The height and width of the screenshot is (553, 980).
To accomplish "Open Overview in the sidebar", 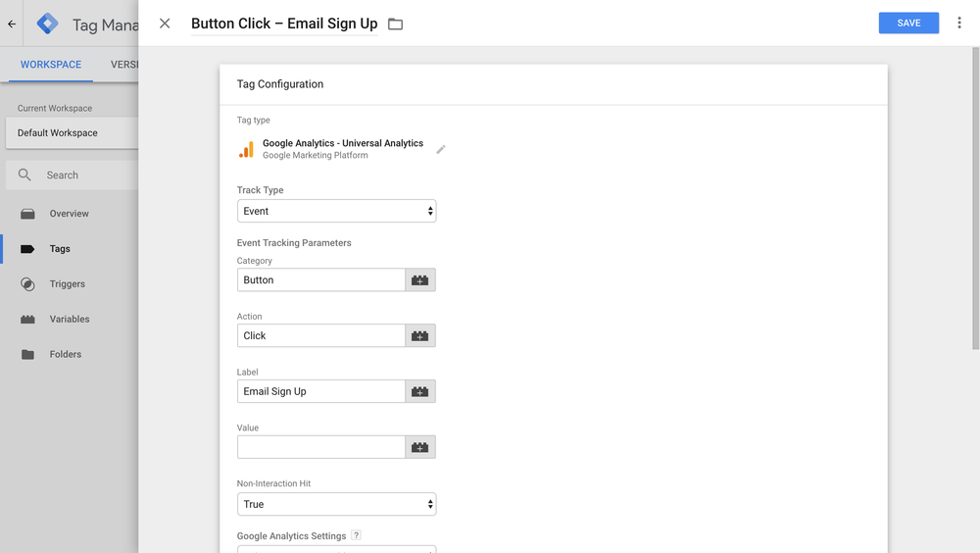I will (x=70, y=214).
